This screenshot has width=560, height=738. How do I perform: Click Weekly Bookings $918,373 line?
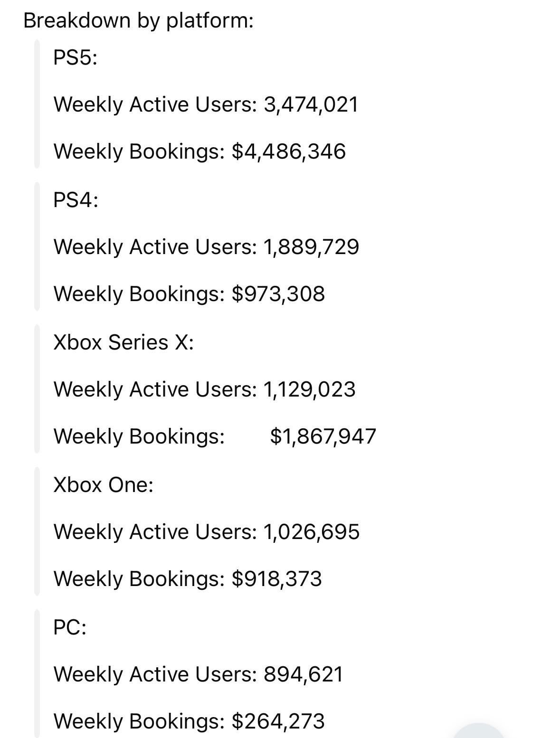[187, 579]
